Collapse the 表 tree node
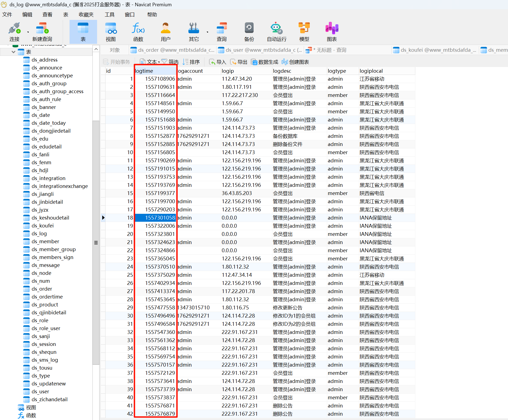The height and width of the screenshot is (420, 508). click(x=13, y=52)
